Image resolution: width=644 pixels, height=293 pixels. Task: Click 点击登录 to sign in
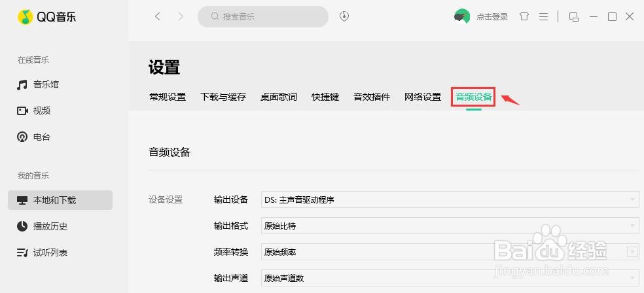click(492, 17)
